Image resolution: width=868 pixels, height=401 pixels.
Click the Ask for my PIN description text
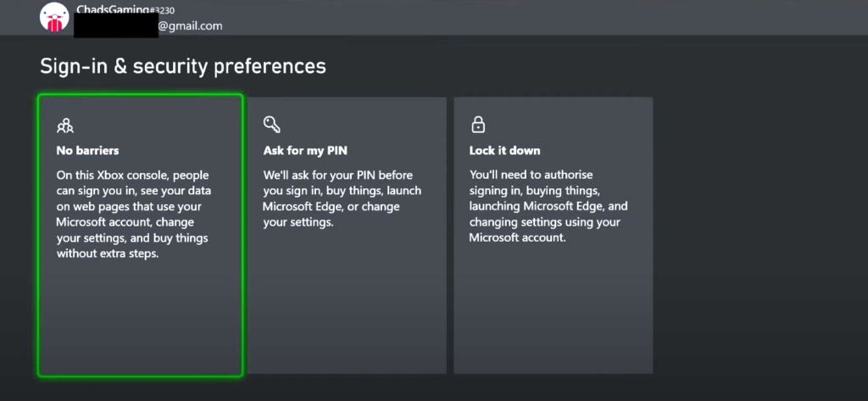pos(342,198)
